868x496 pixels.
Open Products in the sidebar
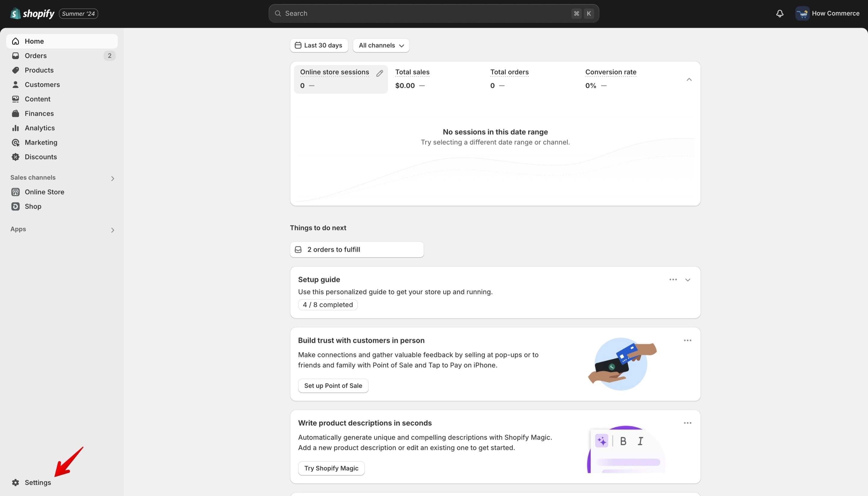62,70
